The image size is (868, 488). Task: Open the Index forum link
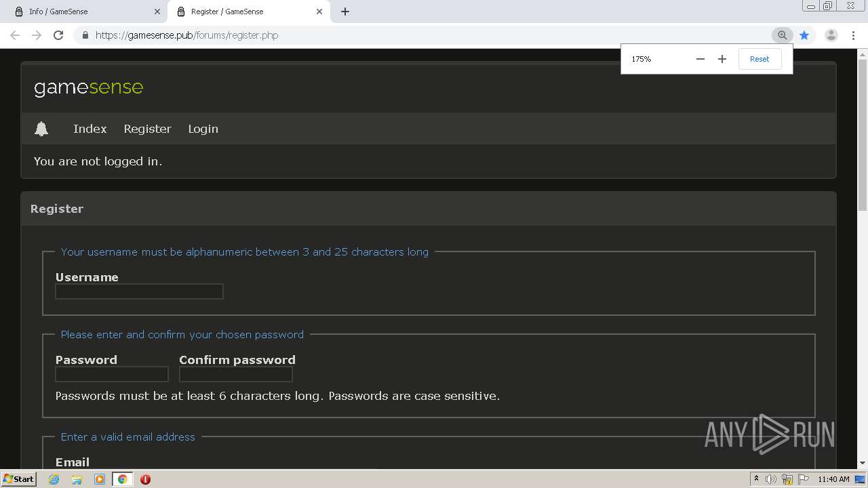90,129
